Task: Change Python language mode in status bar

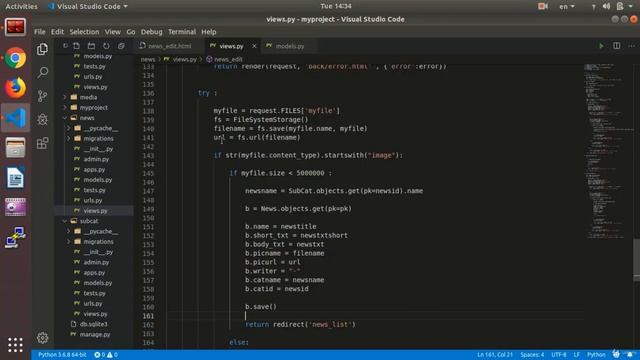Action: pos(596,355)
